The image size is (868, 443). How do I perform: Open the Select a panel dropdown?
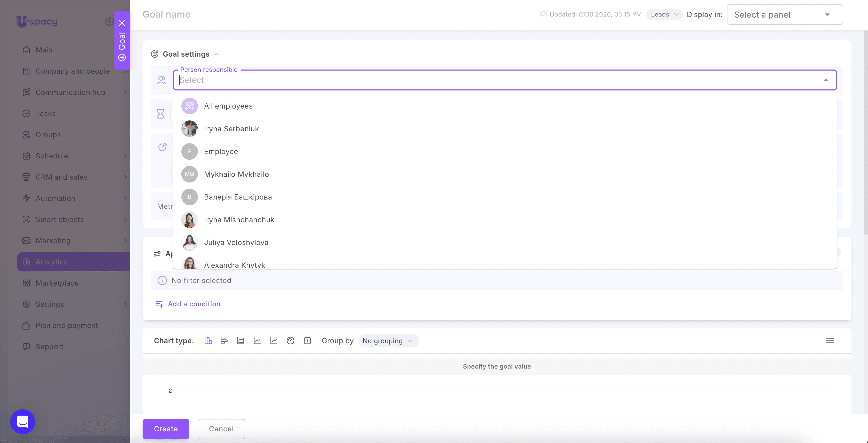[x=785, y=14]
